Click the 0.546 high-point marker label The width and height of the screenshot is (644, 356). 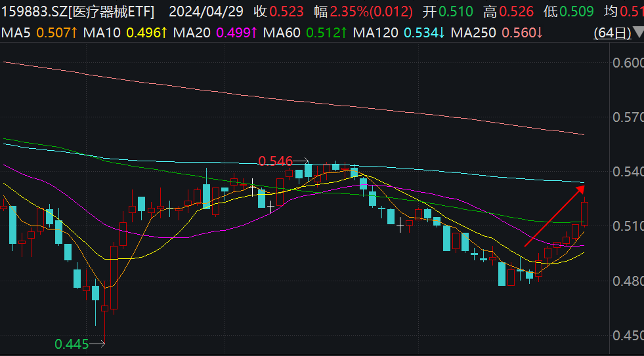pyautogui.click(x=275, y=161)
